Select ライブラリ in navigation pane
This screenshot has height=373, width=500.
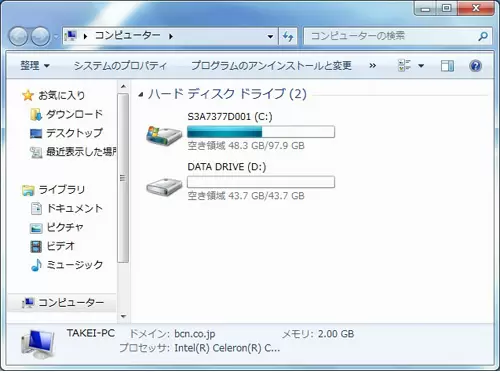click(62, 190)
